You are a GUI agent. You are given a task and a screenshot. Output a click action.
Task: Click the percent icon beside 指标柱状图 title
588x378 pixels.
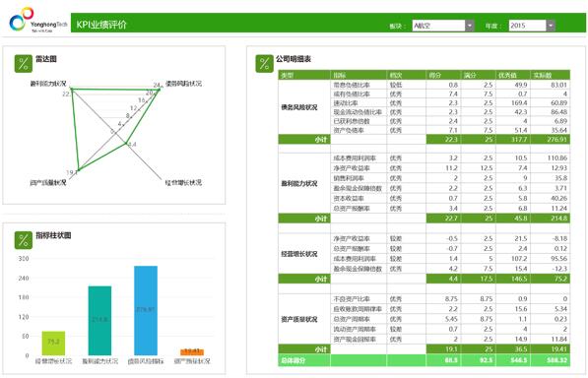24,240
